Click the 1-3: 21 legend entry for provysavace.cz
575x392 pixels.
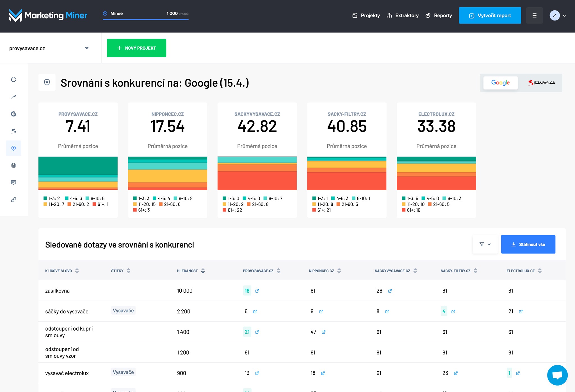tap(53, 198)
